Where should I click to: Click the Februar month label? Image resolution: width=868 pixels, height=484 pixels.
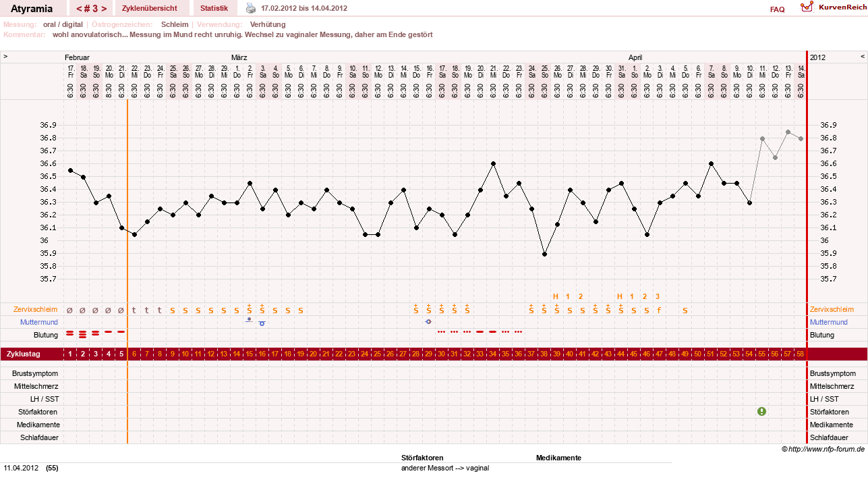pos(77,57)
